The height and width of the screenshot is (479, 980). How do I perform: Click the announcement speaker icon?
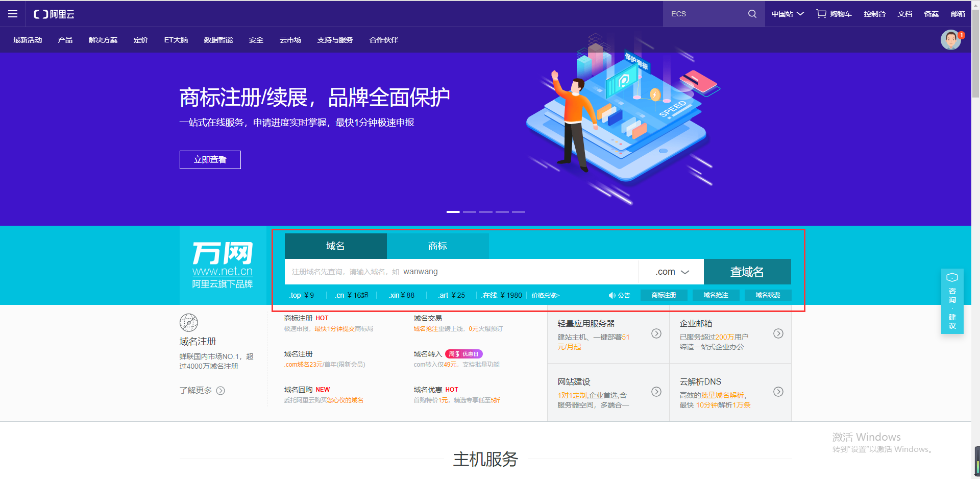[612, 295]
